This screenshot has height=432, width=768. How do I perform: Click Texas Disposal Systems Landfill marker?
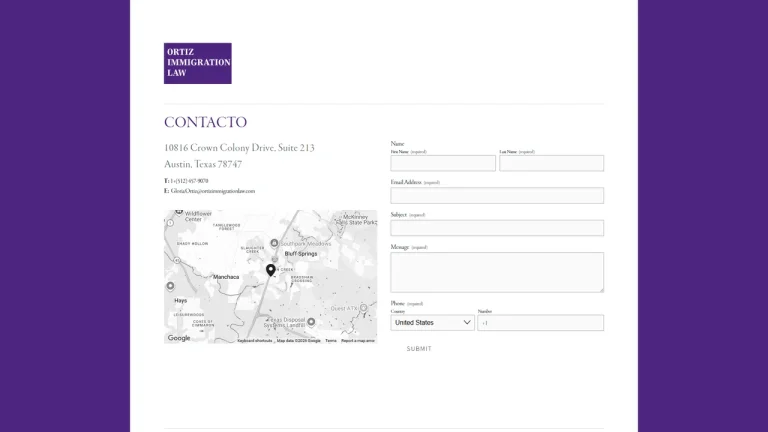pyautogui.click(x=311, y=322)
